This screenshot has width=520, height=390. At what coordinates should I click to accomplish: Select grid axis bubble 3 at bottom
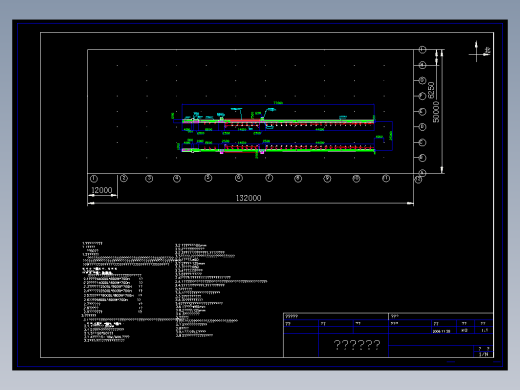point(149,179)
